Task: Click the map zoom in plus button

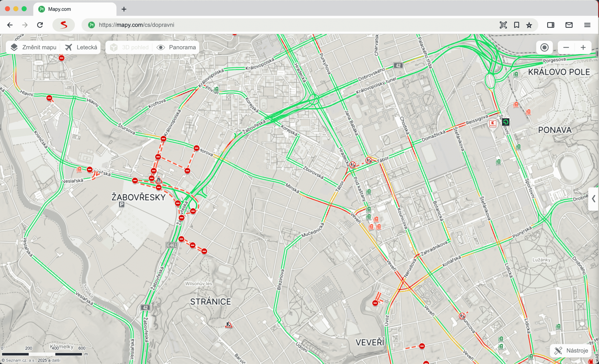Action: pyautogui.click(x=583, y=47)
